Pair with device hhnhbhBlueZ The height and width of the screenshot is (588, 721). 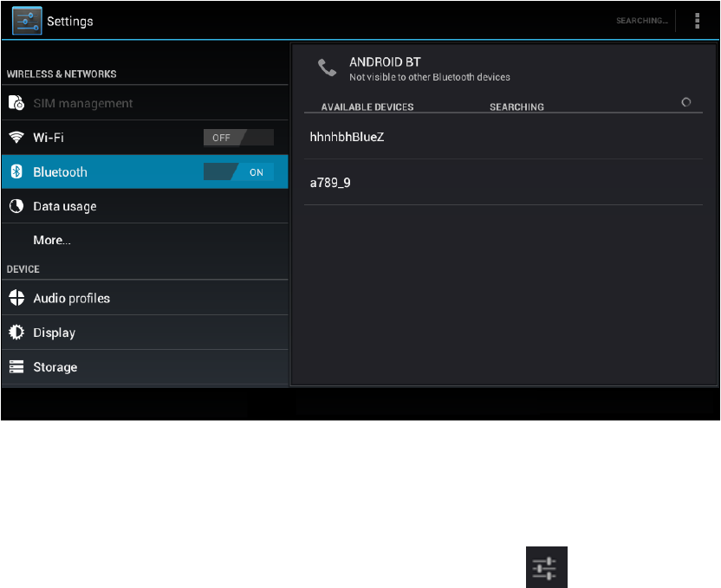pyautogui.click(x=503, y=137)
